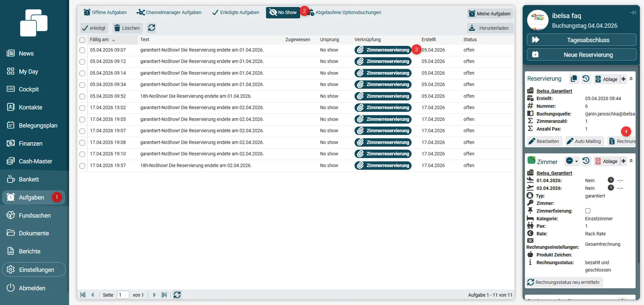Open Zimmer history clock icon
Screen dimensions: 644x305
[x=586, y=161]
